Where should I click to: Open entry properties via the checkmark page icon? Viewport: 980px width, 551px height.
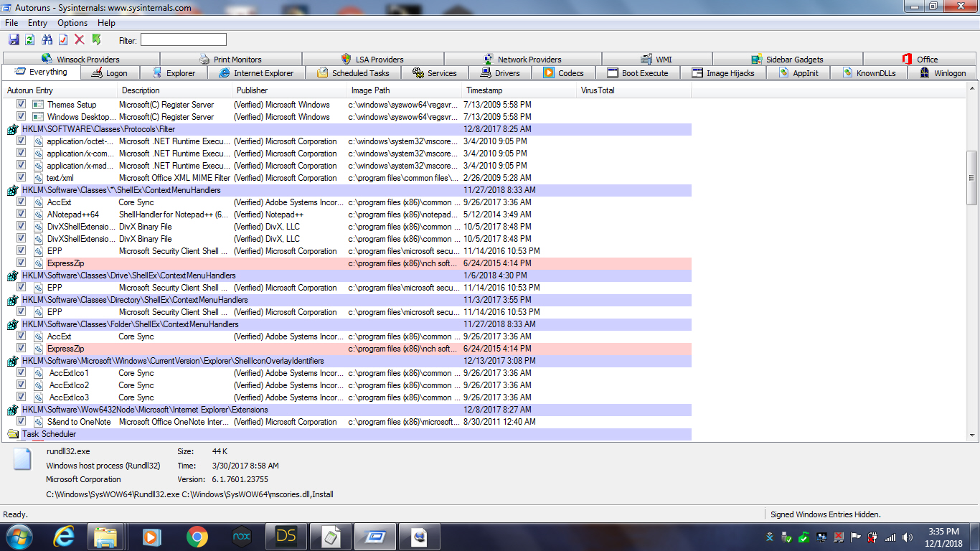tap(63, 39)
